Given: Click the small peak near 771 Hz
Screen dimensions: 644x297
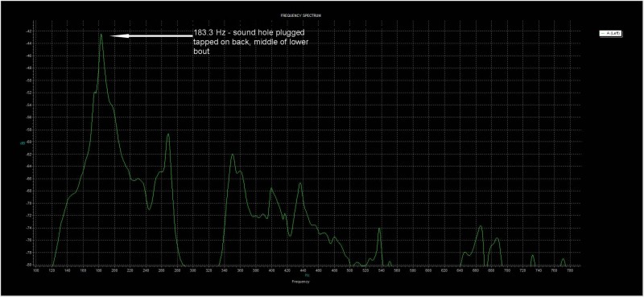Looking at the screenshot, I should pyautogui.click(x=563, y=259).
